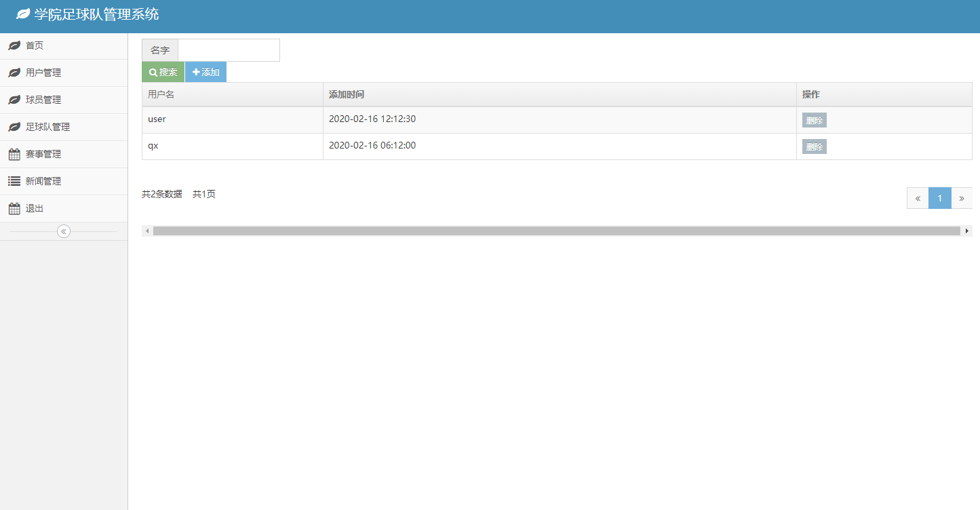980x510 pixels.
Task: Open 足球队管理 in the sidebar
Action: (x=64, y=127)
